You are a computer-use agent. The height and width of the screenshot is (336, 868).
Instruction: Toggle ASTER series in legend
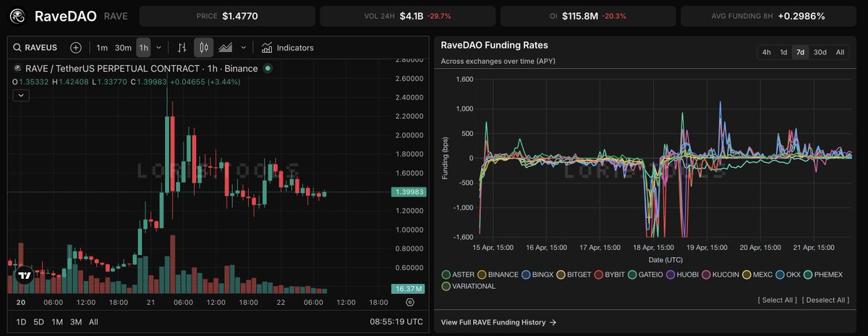click(459, 274)
